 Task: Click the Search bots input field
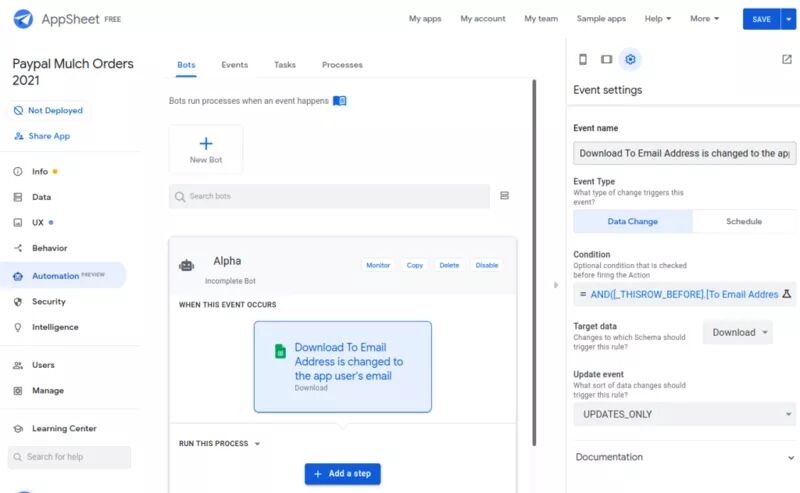pos(329,196)
